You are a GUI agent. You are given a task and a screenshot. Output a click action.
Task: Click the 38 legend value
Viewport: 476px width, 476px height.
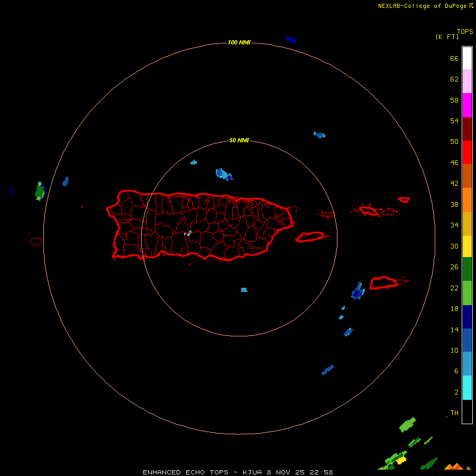(454, 204)
